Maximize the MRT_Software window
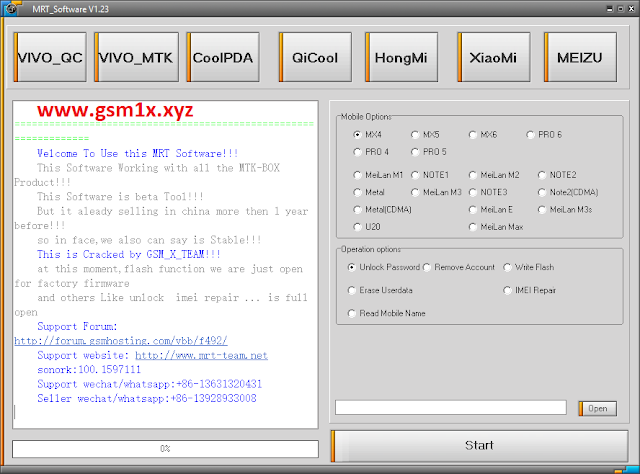 click(620, 9)
